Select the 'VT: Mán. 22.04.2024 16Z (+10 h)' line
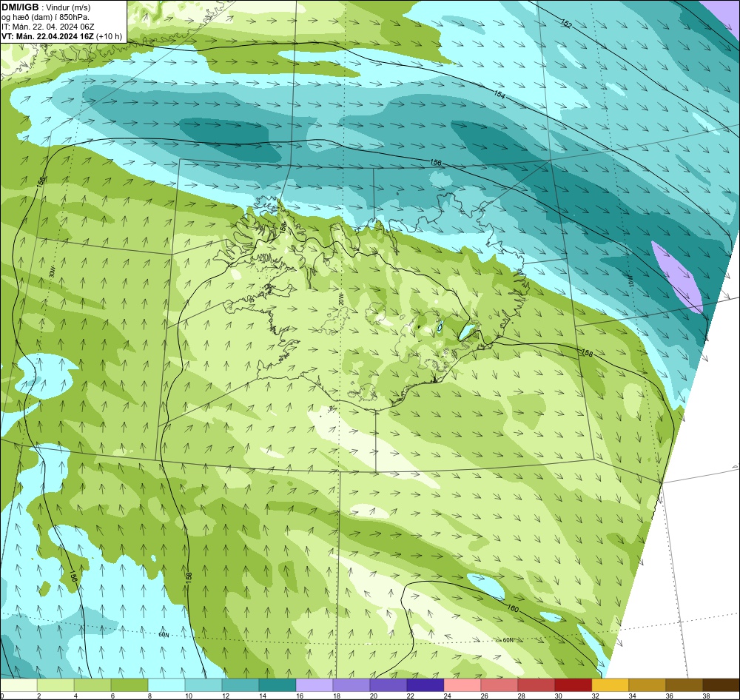This screenshot has height=700, width=740. (62, 36)
